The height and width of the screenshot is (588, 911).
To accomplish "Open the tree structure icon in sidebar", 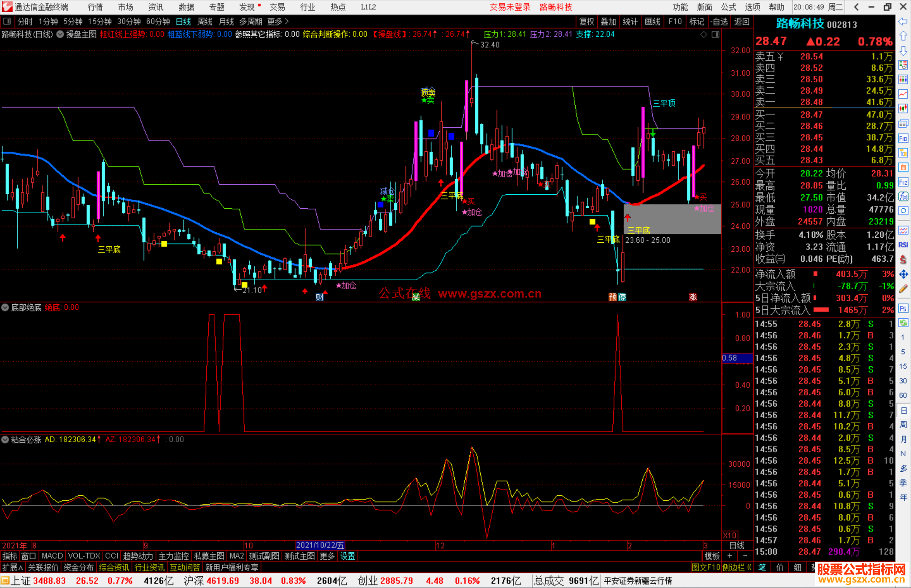I will click(x=903, y=153).
